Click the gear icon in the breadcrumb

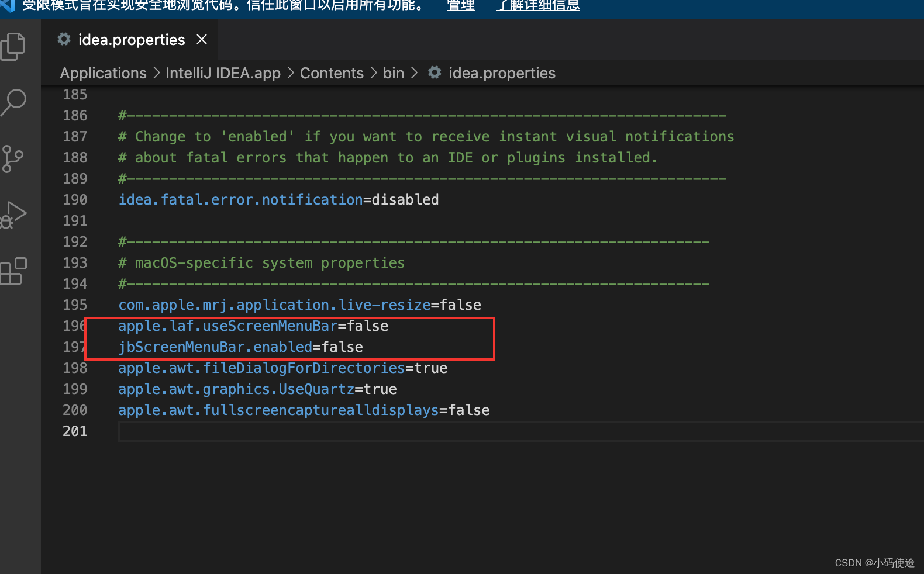(435, 72)
